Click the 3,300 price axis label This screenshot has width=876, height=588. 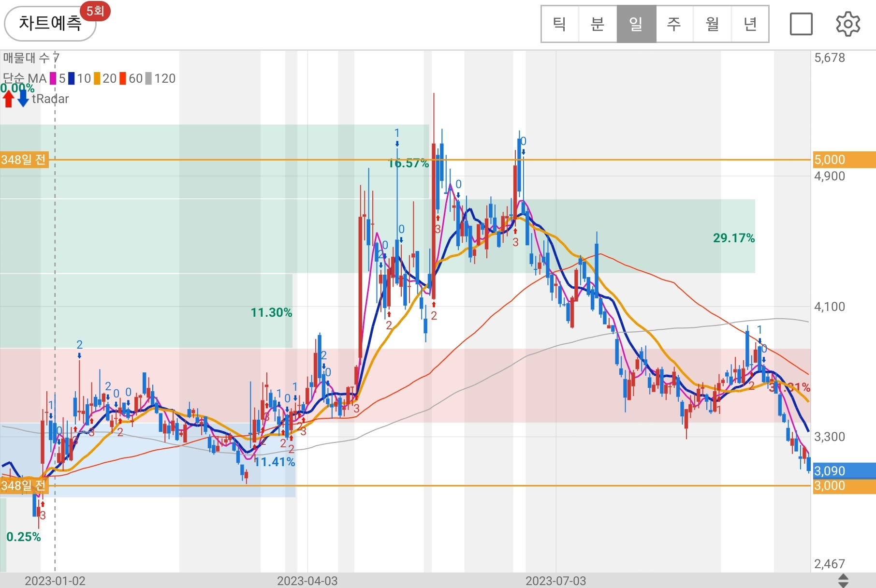(x=830, y=437)
